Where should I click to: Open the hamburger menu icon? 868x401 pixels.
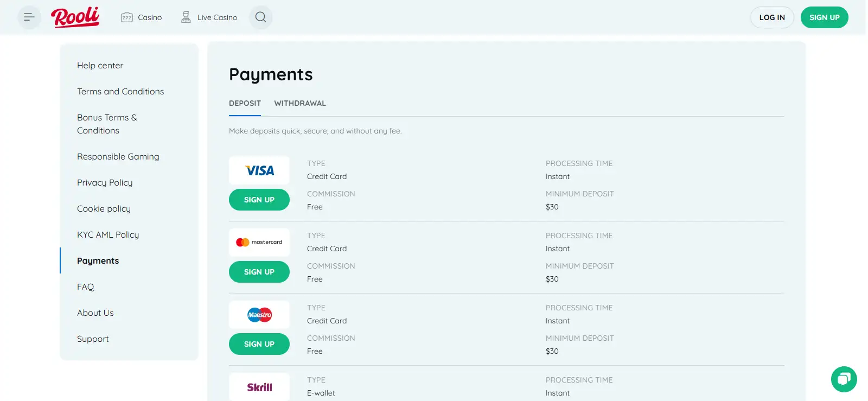click(29, 17)
